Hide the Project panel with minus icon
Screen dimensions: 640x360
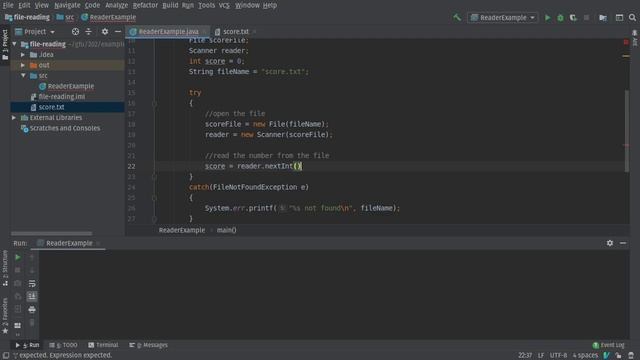click(x=118, y=31)
